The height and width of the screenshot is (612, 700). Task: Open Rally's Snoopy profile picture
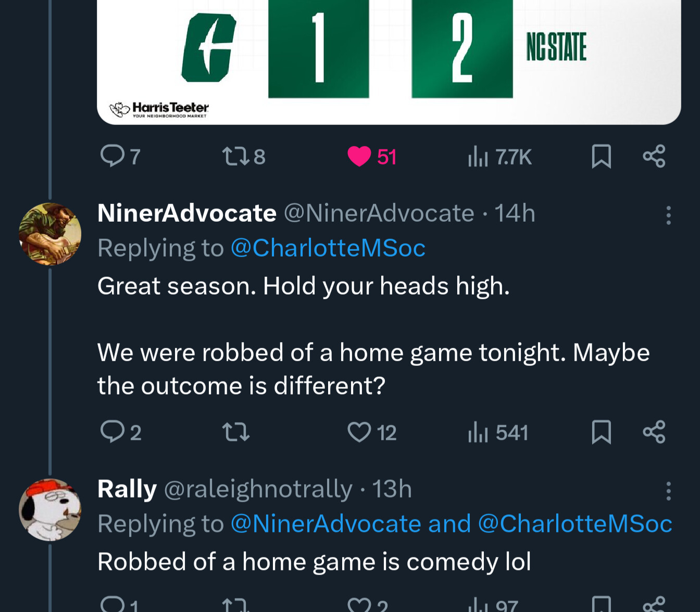click(50, 509)
